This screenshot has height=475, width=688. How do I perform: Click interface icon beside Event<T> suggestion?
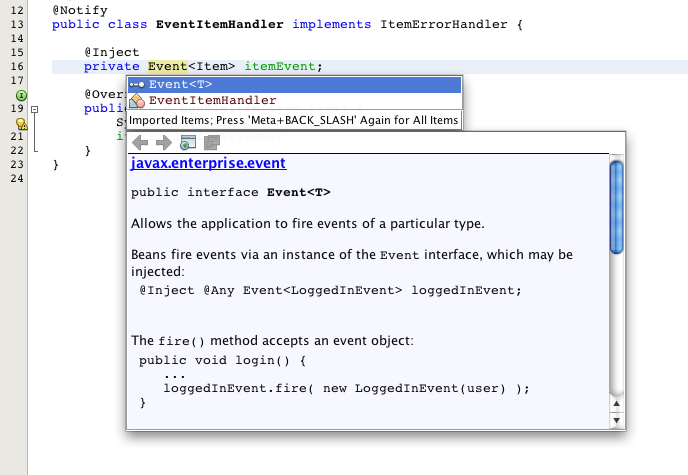click(x=137, y=85)
